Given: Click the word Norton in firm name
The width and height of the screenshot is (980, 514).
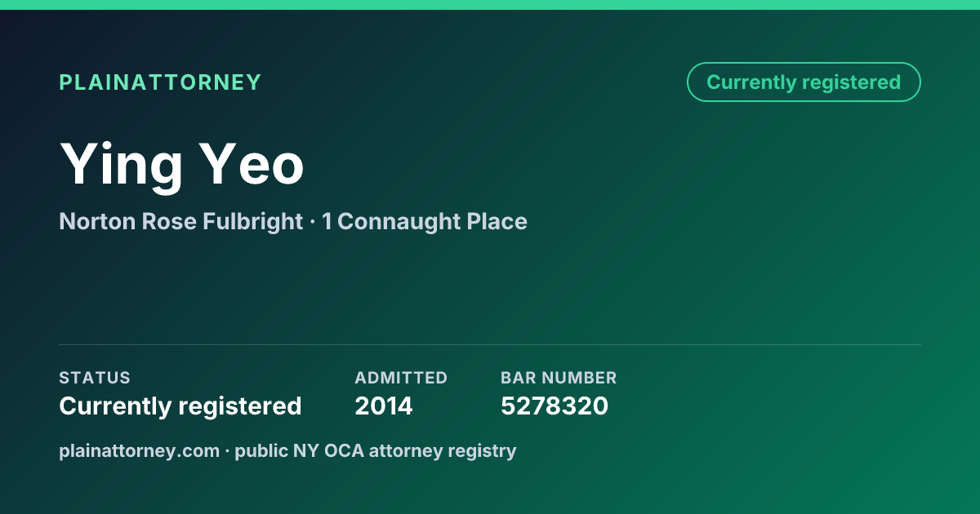Looking at the screenshot, I should pos(96,221).
